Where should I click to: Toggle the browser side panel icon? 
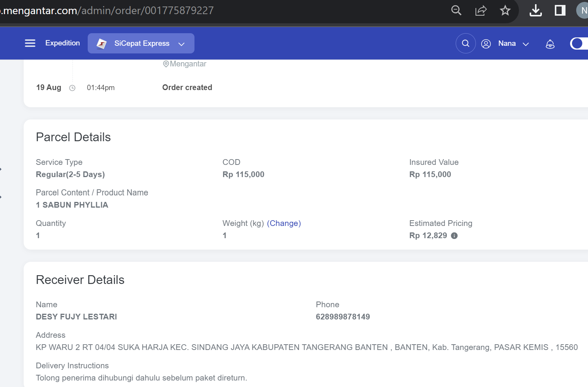[x=560, y=10]
